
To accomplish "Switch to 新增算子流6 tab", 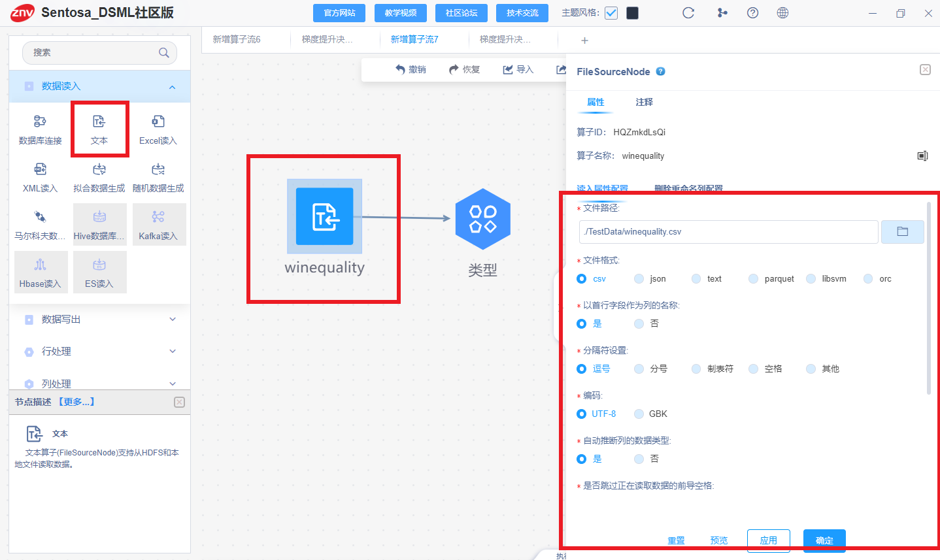I will (x=237, y=39).
